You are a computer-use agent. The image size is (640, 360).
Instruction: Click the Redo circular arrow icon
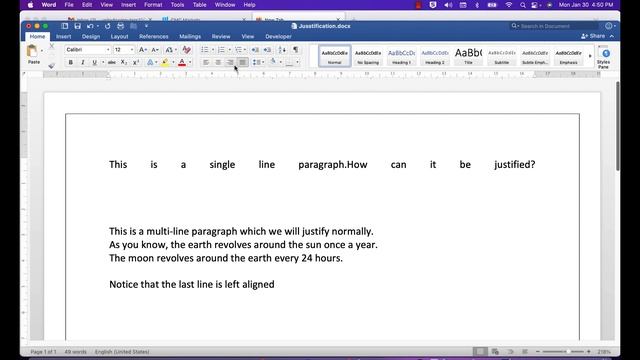click(x=107, y=26)
